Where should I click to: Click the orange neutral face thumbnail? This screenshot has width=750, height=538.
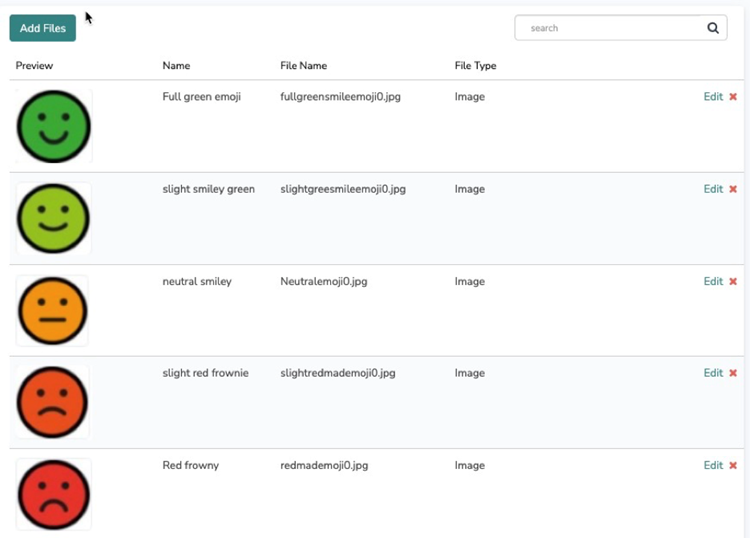point(53,310)
